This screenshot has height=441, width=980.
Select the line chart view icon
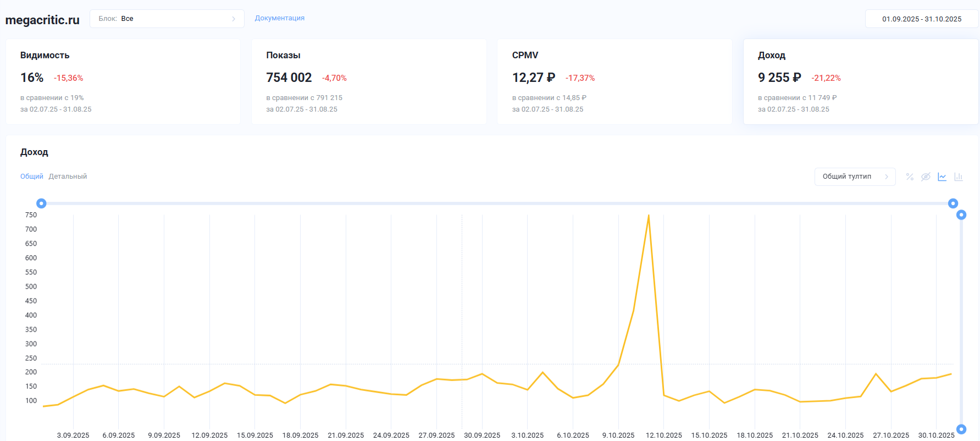(x=942, y=177)
